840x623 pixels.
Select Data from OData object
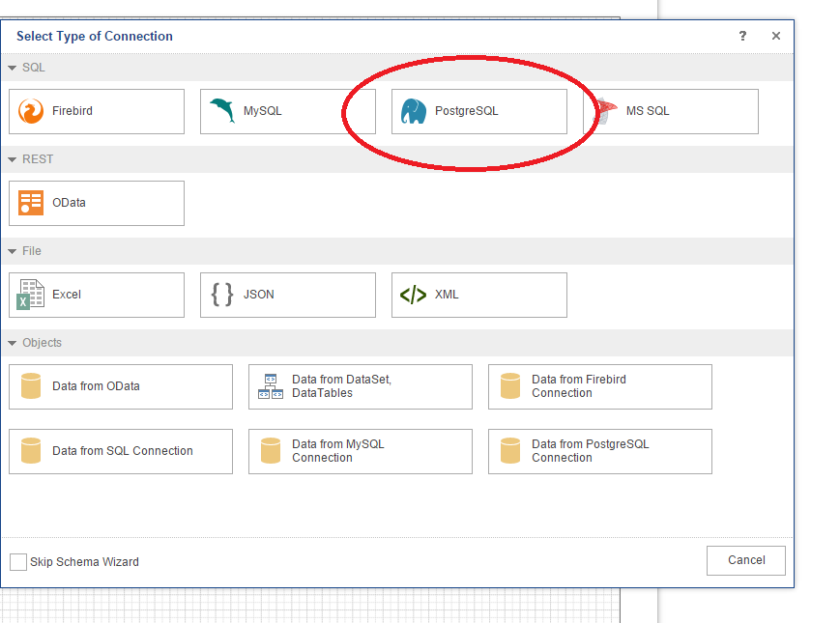pyautogui.click(x=121, y=387)
